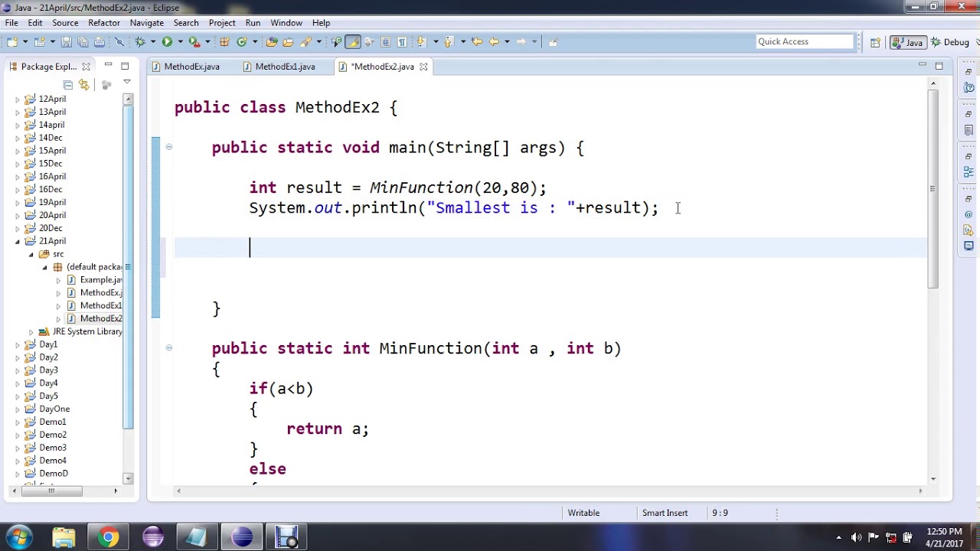Click the Open Perspective icon
Viewport: 980px width, 551px height.
[x=875, y=42]
